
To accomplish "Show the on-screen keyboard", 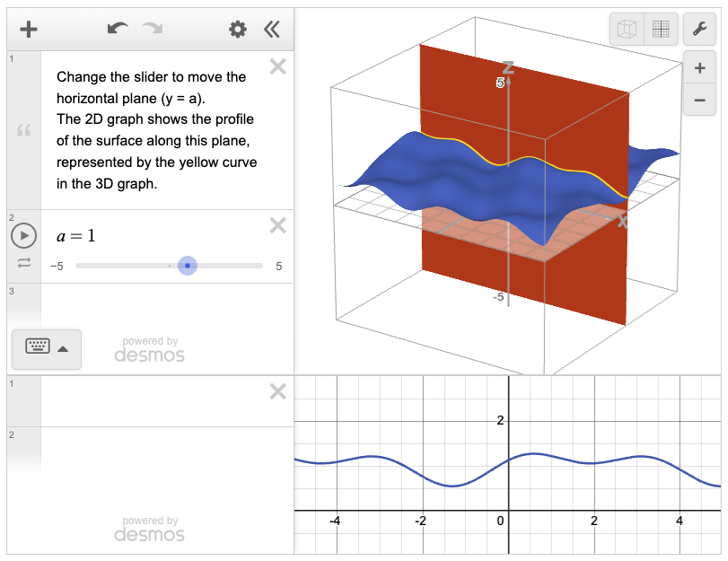I will coord(38,348).
